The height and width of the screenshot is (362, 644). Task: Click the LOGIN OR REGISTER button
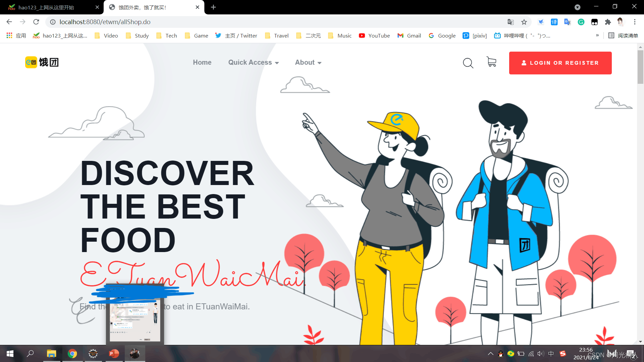[x=560, y=63]
